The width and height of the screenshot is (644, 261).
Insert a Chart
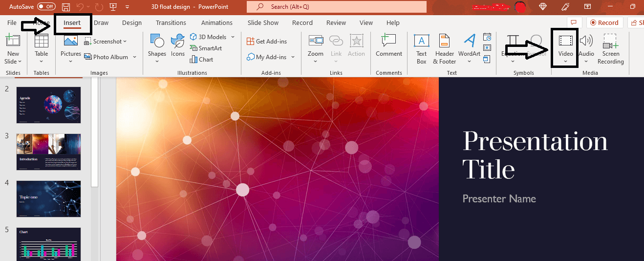(202, 60)
